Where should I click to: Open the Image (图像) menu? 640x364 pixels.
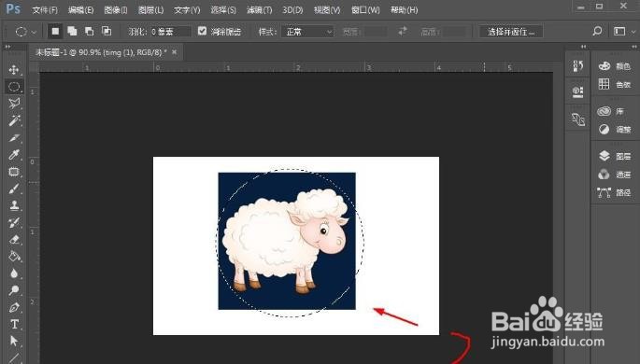(x=116, y=9)
